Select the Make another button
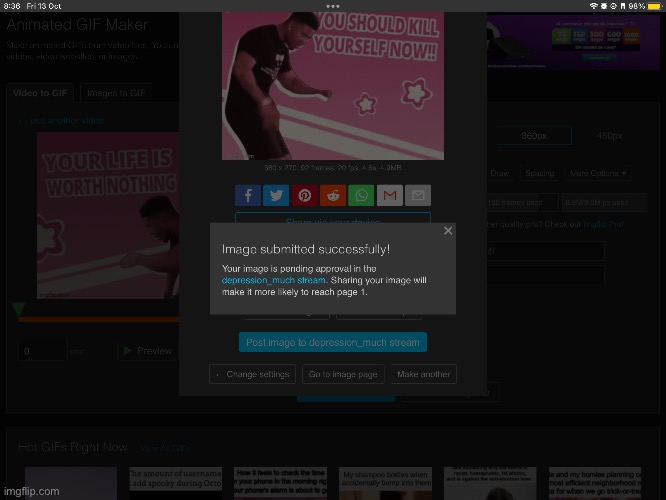The height and width of the screenshot is (500, 666). tap(423, 374)
